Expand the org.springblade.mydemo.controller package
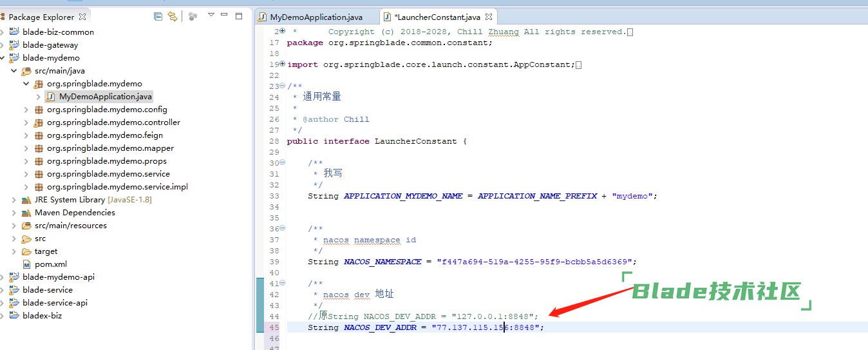The width and height of the screenshot is (868, 350). point(26,122)
